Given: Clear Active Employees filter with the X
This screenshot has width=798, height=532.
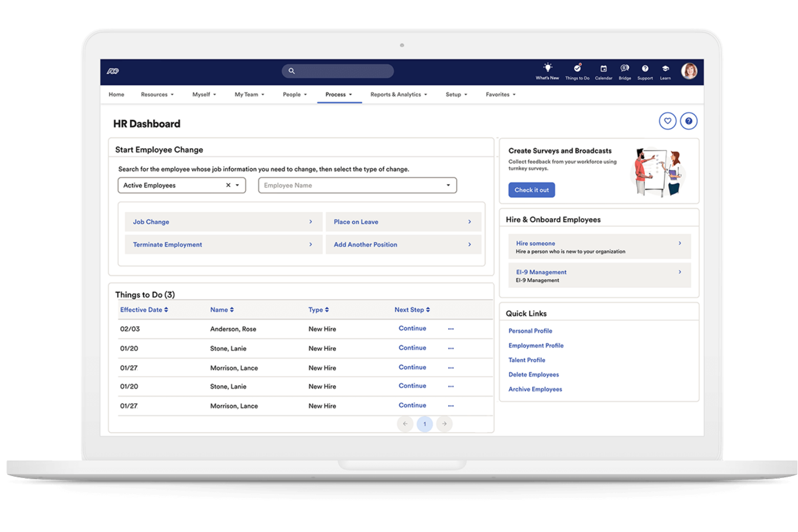Looking at the screenshot, I should pos(228,185).
